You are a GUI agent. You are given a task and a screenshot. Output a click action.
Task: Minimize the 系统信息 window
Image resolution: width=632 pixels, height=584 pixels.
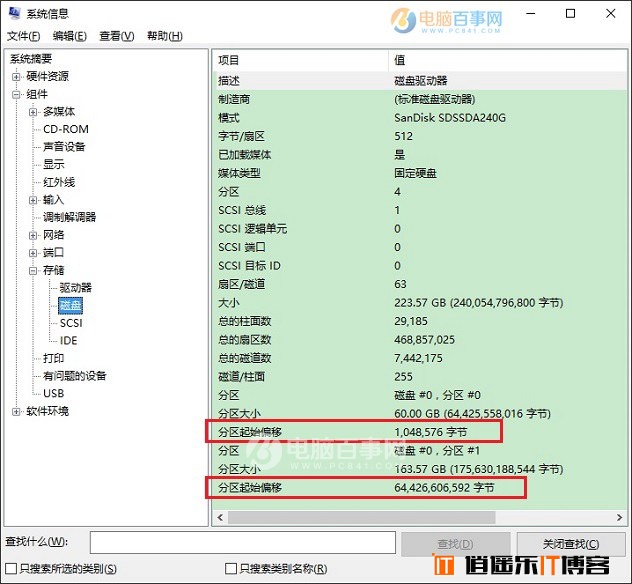(531, 14)
